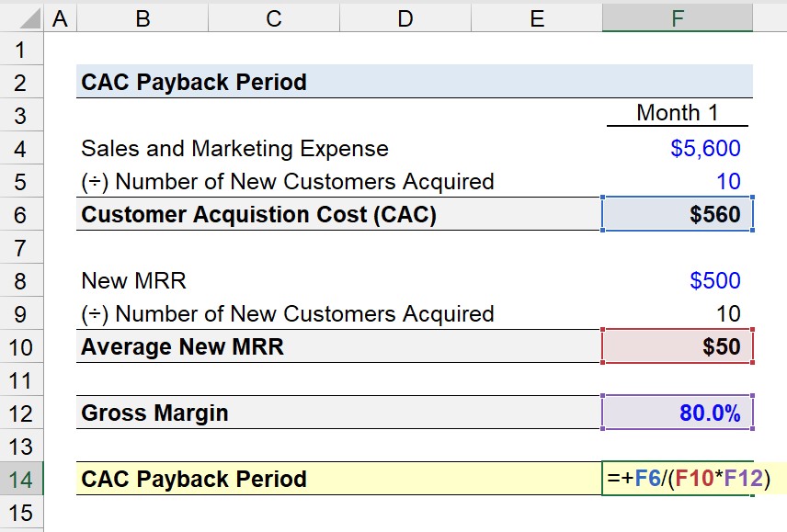
Task: Select row 8 header
Action: click(21, 281)
